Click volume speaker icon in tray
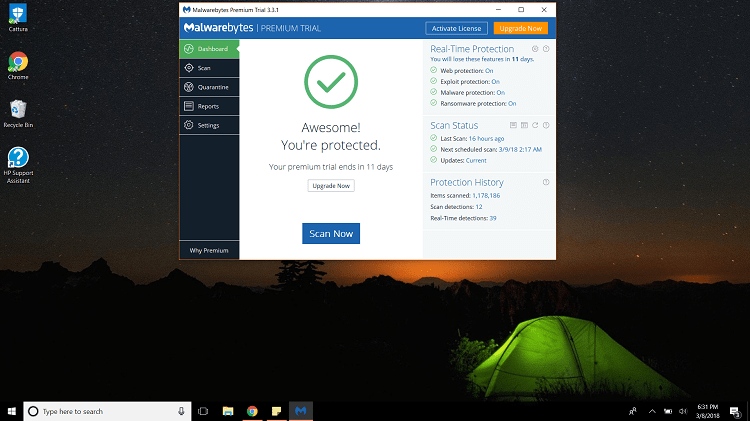Viewport: 750px width, 421px height. [683, 411]
